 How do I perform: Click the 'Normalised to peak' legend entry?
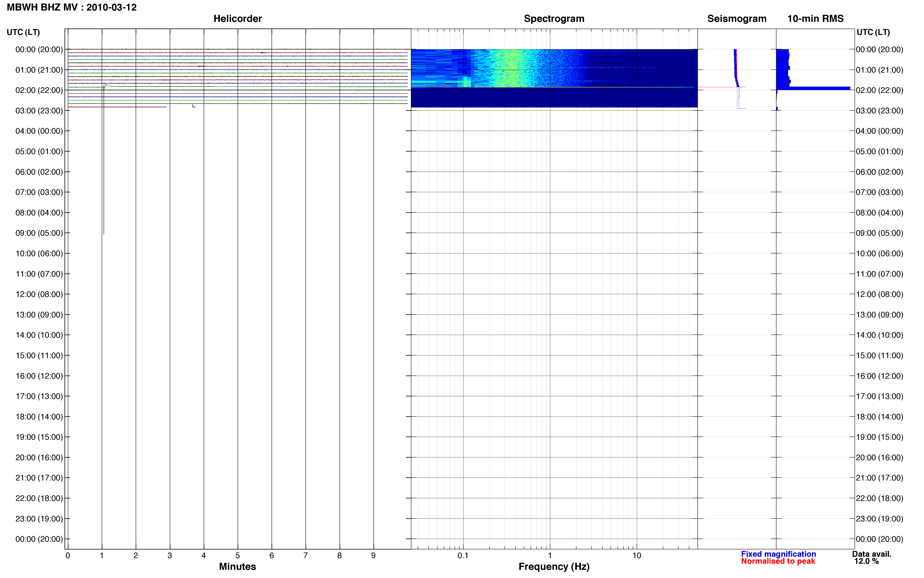click(x=778, y=561)
